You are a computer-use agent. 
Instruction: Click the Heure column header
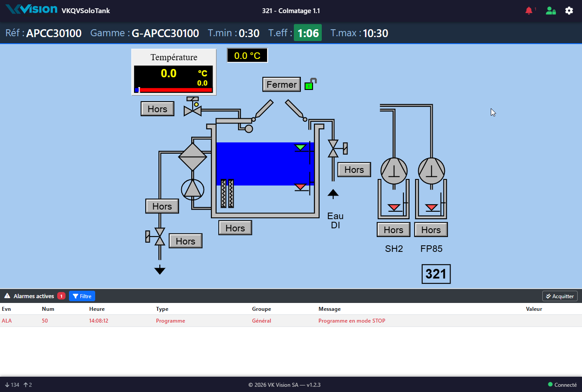pos(97,309)
